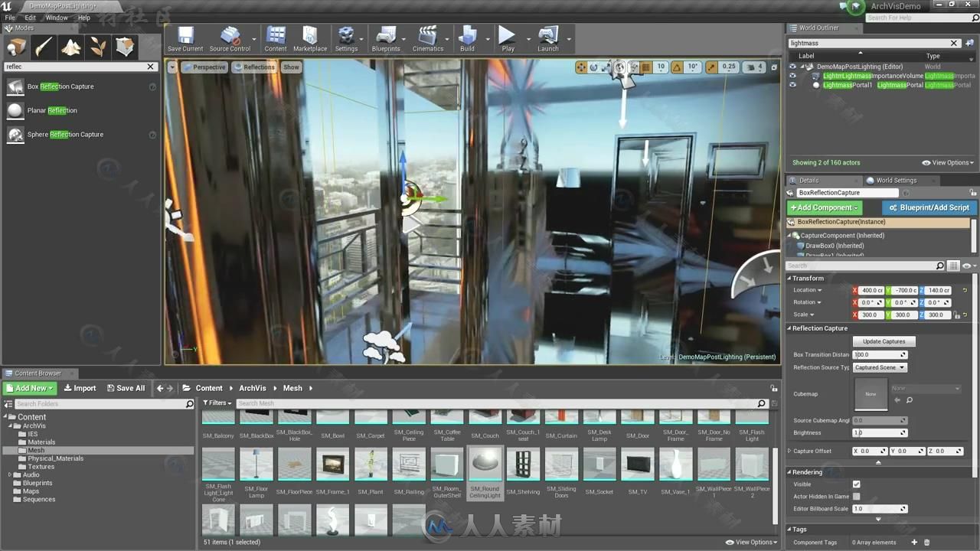
Task: Toggle scale snapping in the viewport
Action: 712,67
